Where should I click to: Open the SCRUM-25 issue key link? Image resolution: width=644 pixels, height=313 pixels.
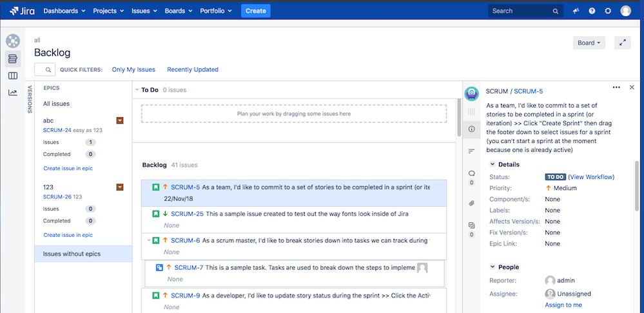click(x=188, y=214)
